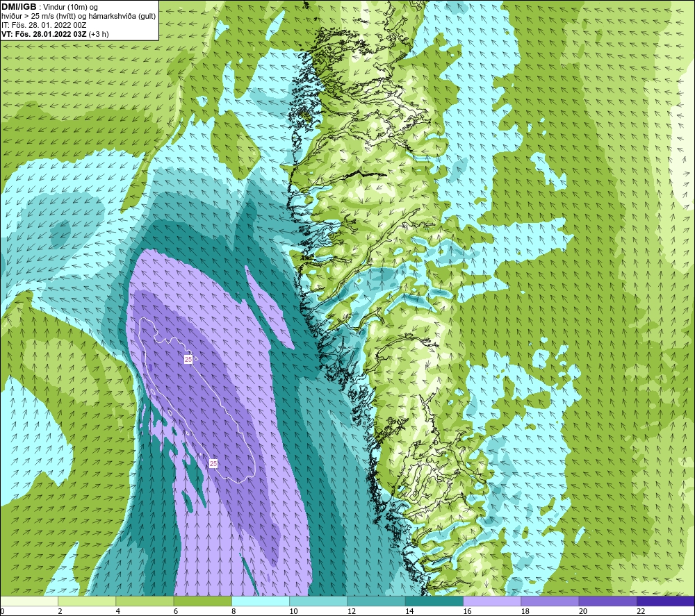
Task: Click the '10' scale label
Action: [293, 611]
